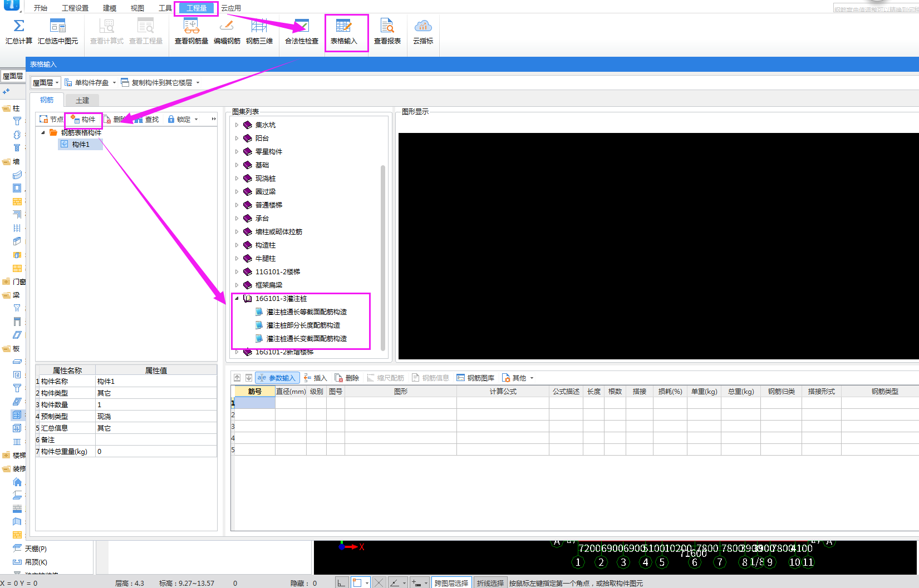919x588 pixels.
Task: Switch to the 建模 ribbon tab
Action: 110,8
